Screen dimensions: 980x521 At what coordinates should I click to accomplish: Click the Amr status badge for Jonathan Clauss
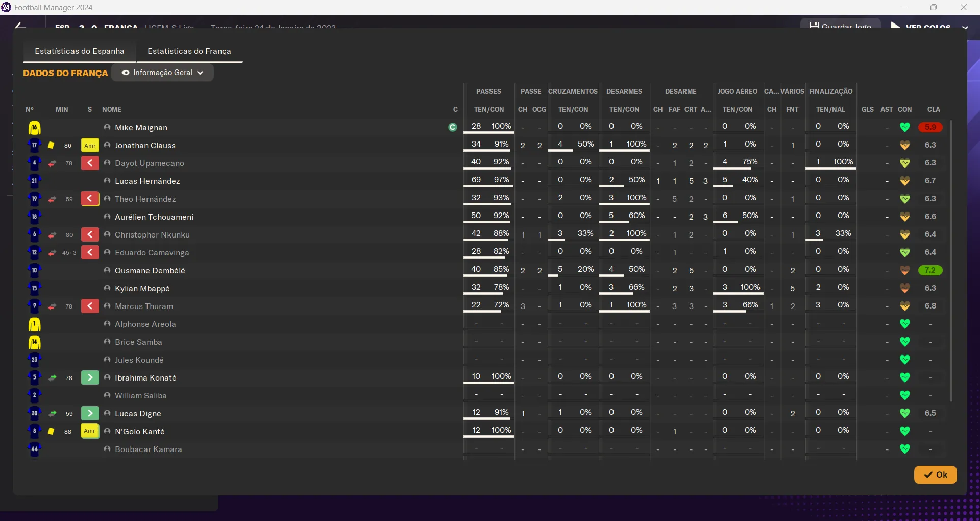pos(90,146)
